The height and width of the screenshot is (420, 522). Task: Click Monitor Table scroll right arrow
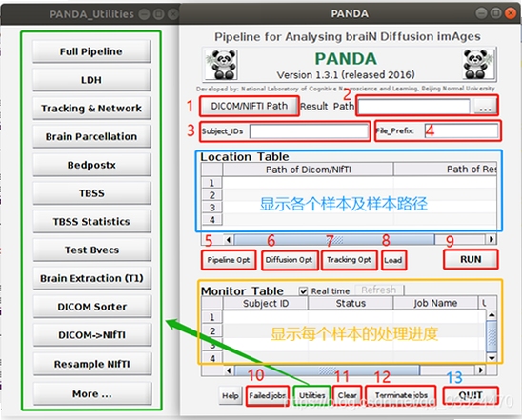pos(480,370)
